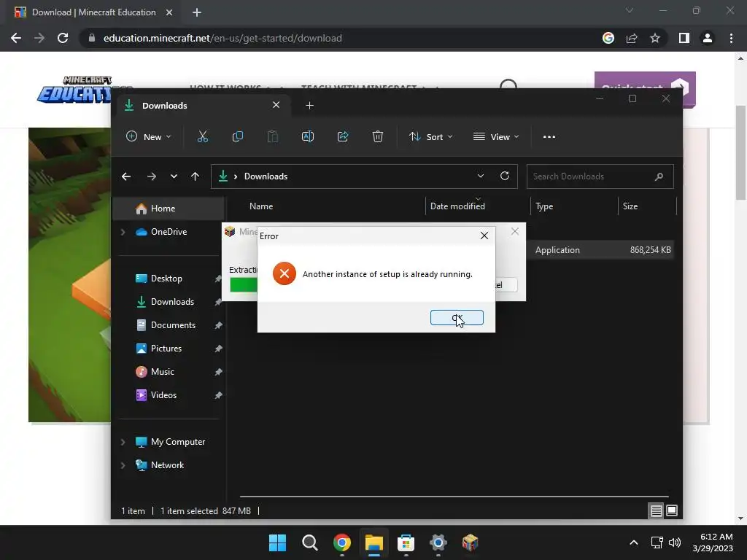Open the Windows Start menu
The height and width of the screenshot is (560, 747).
click(278, 542)
